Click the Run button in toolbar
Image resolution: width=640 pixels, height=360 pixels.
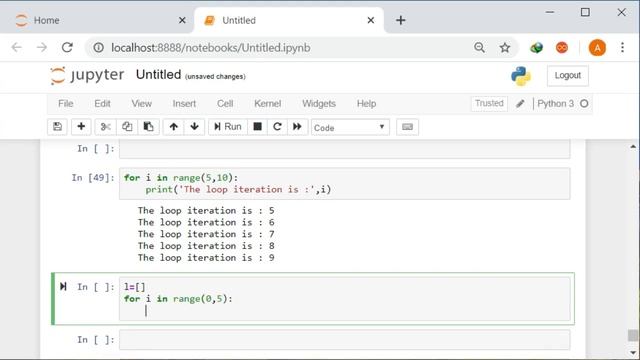click(x=228, y=127)
